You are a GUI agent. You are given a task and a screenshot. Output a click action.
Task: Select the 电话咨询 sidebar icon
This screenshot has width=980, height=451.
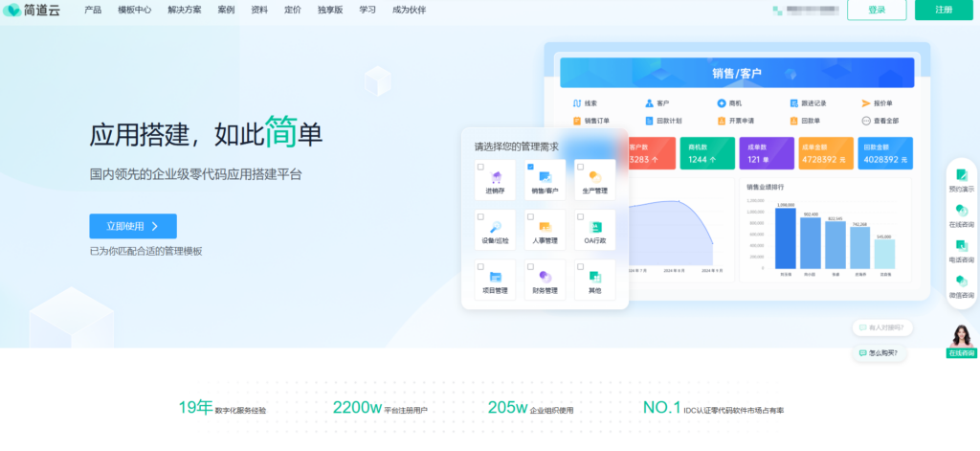click(x=961, y=246)
